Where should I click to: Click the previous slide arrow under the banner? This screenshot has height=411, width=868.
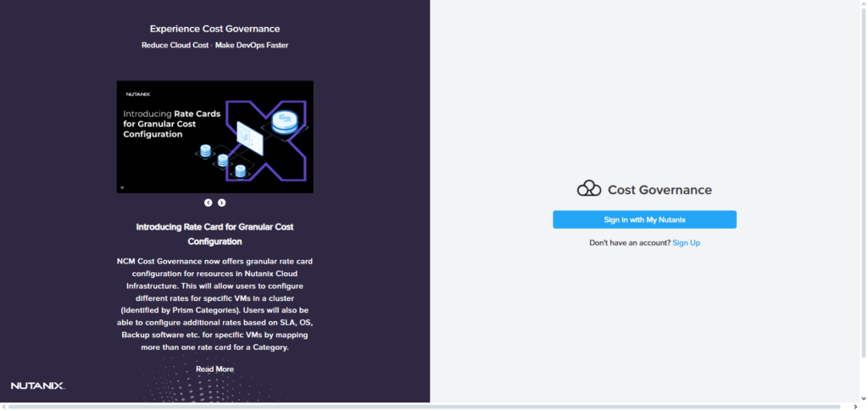(209, 203)
